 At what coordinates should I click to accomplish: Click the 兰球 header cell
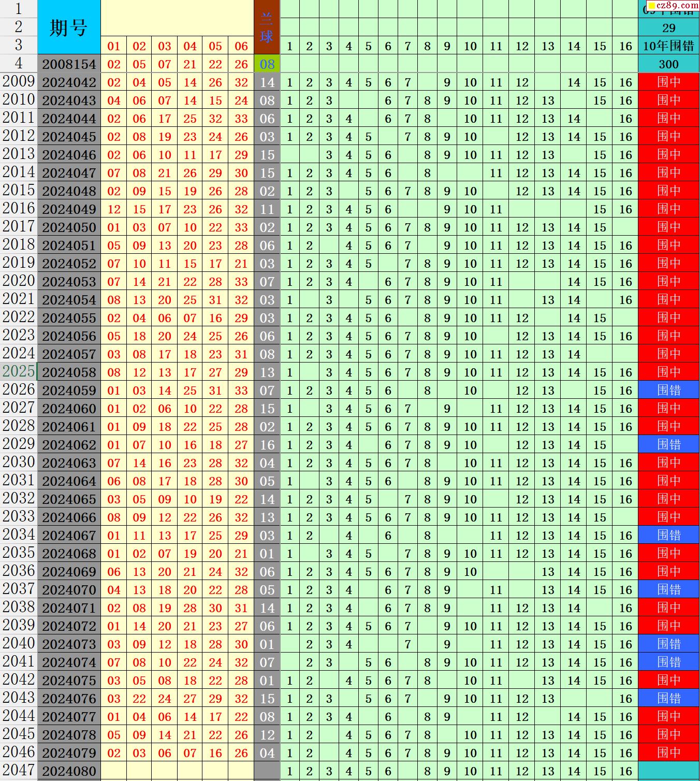[x=267, y=27]
